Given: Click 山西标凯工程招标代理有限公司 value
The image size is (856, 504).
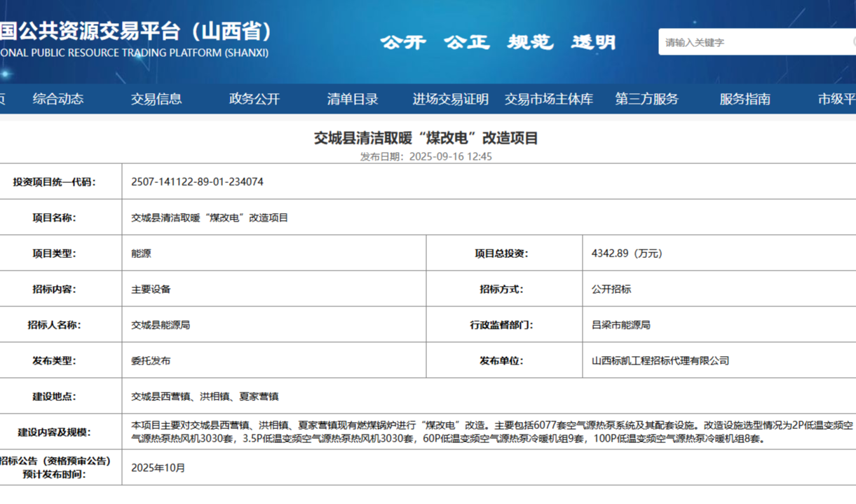Looking at the screenshot, I should click(660, 361).
